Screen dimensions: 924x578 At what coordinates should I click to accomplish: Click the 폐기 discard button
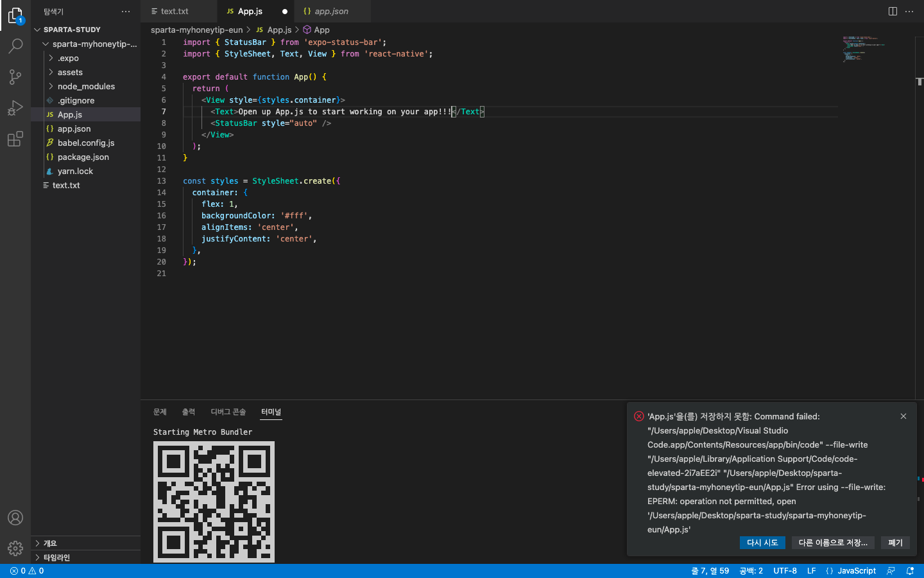click(895, 543)
